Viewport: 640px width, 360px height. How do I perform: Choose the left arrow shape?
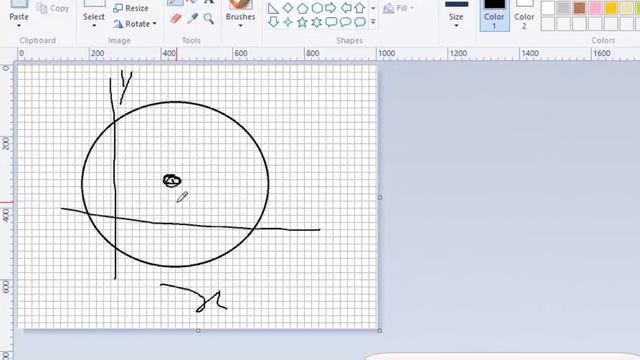tap(346, 7)
